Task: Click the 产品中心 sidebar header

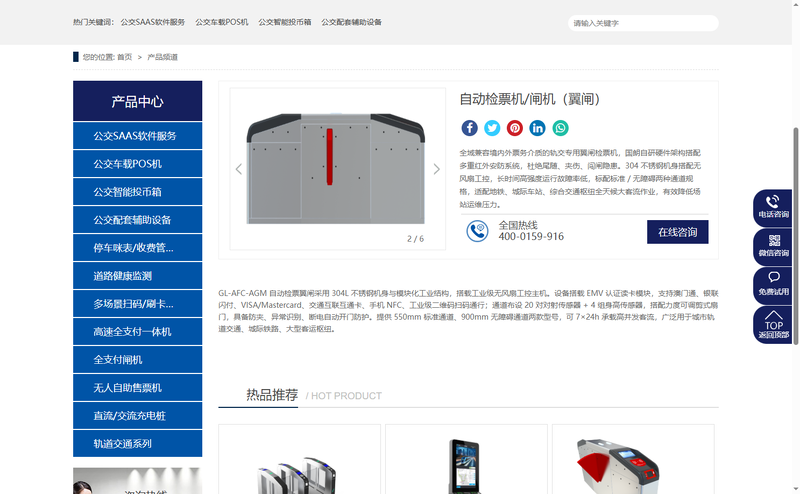Action: (x=137, y=101)
